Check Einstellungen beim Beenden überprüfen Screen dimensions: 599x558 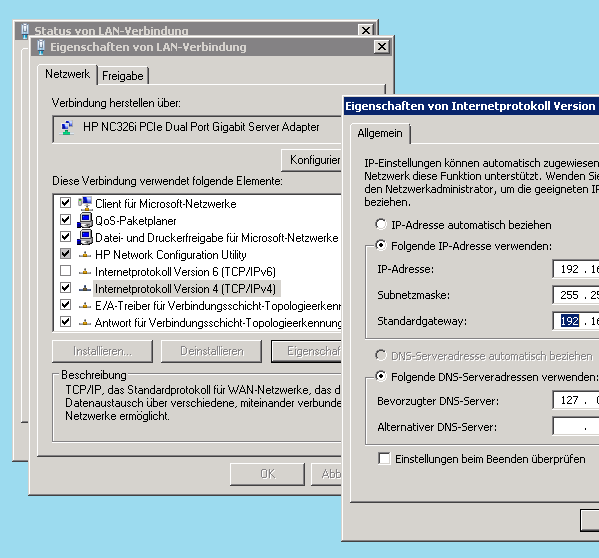point(384,458)
